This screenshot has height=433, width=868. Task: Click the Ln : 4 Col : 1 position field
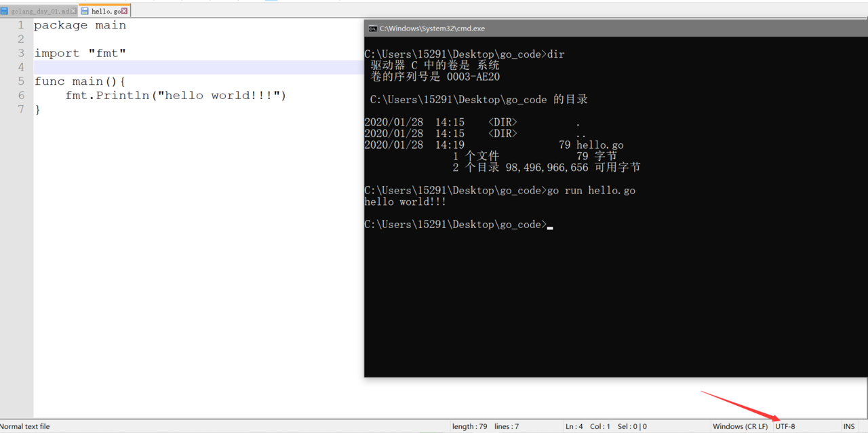coord(587,426)
